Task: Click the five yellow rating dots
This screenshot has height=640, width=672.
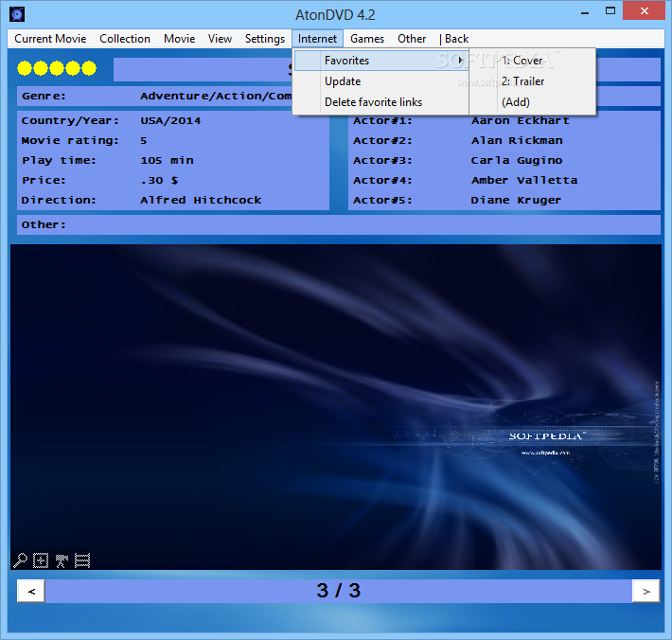Action: tap(57, 68)
